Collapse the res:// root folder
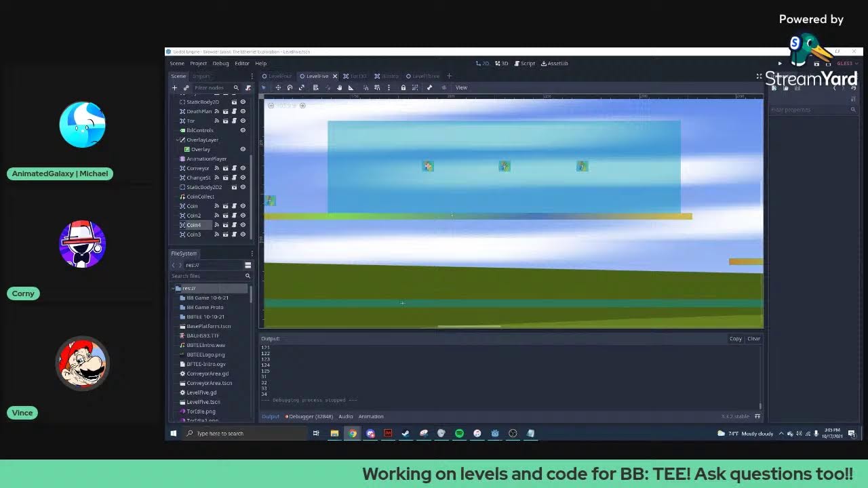 pyautogui.click(x=173, y=288)
